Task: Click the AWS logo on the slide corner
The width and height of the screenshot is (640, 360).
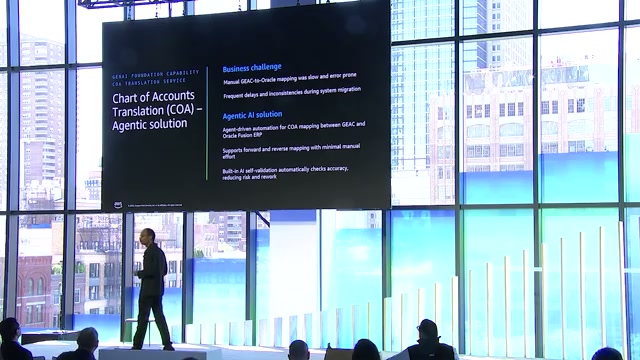Action: [118, 205]
